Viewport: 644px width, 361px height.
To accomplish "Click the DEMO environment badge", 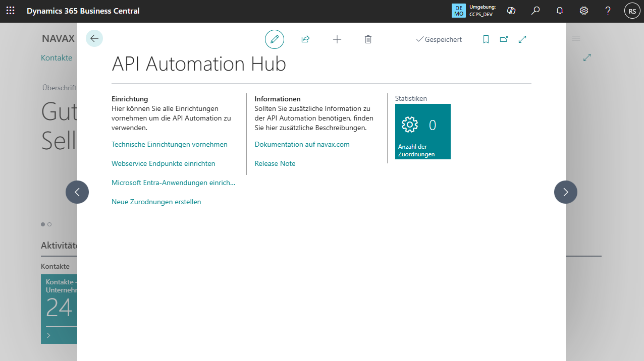I will click(x=459, y=11).
